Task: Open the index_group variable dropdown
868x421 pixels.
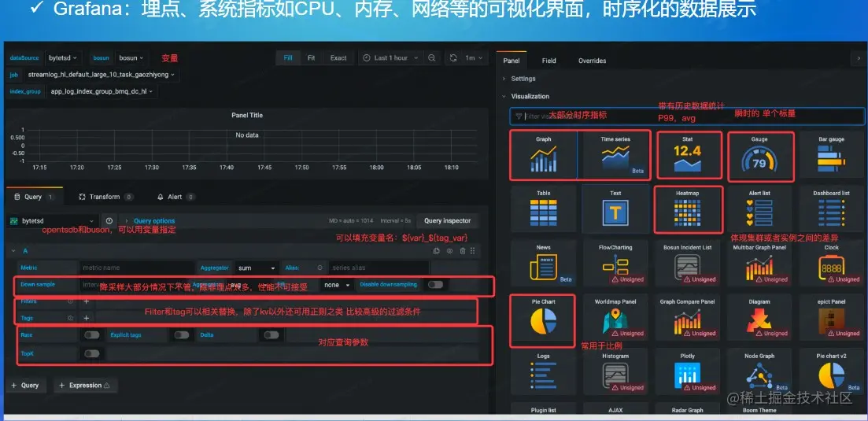Action: click(102, 91)
